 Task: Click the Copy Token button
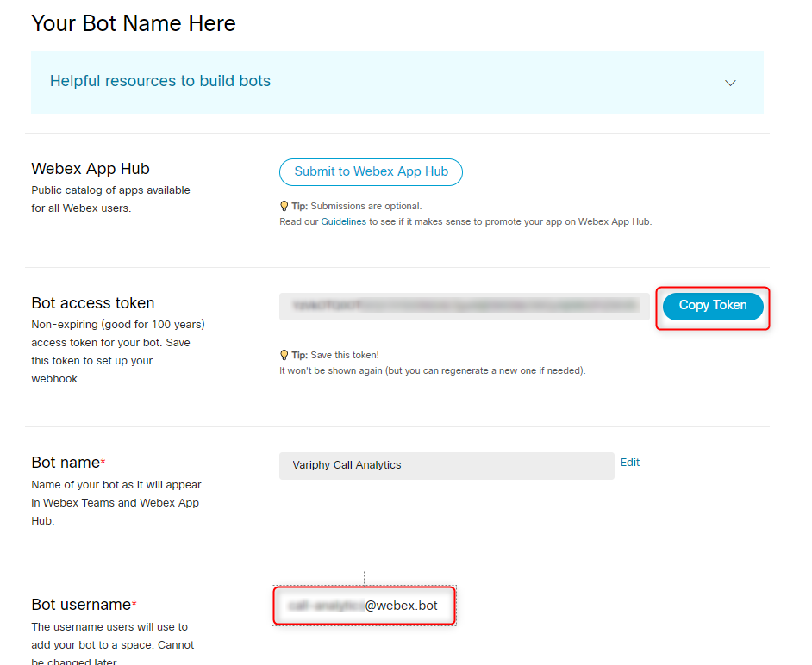pos(713,306)
